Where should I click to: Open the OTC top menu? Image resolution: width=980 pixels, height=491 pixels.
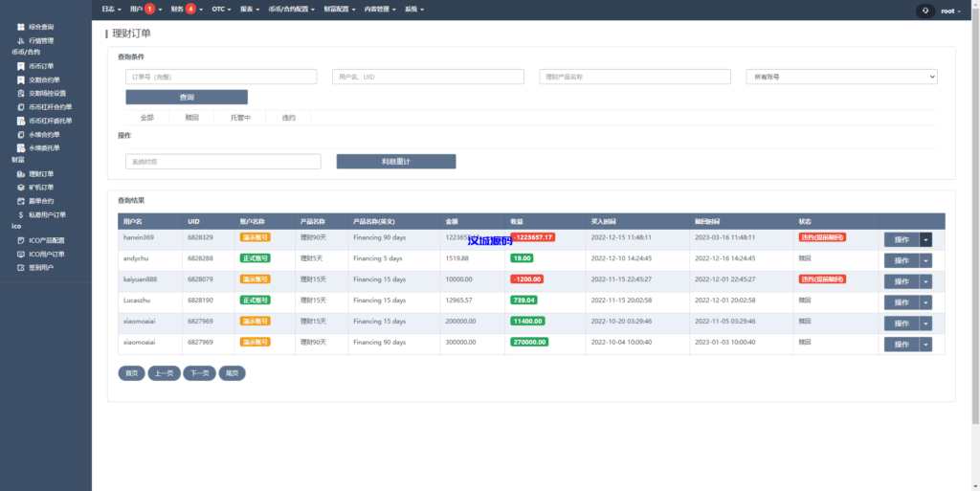(222, 9)
